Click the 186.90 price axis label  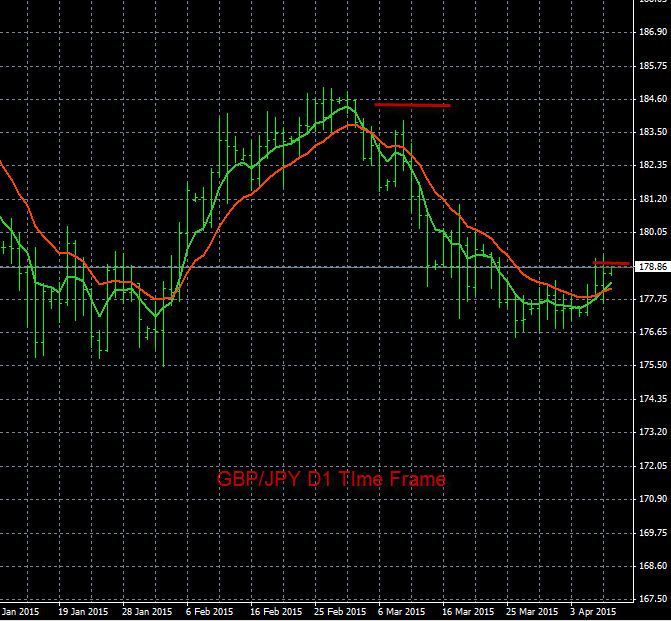click(653, 32)
